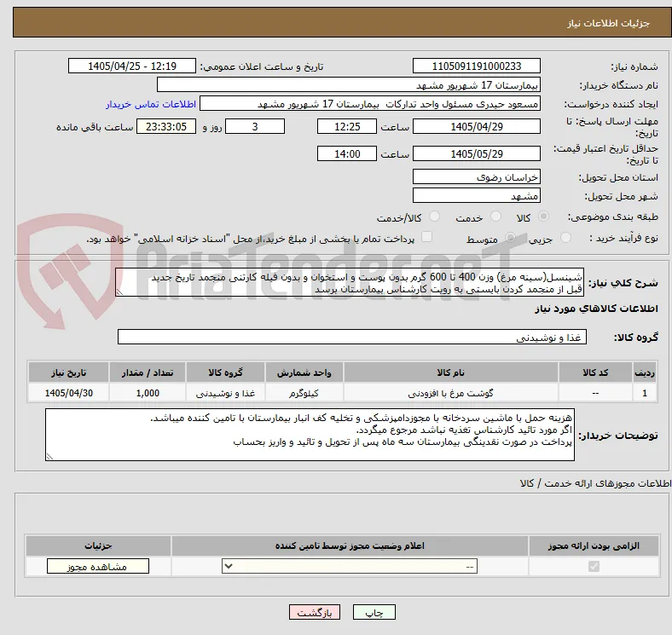Toggle the Islamic treasury payment checkbox
672x635 pixels.
(426, 237)
